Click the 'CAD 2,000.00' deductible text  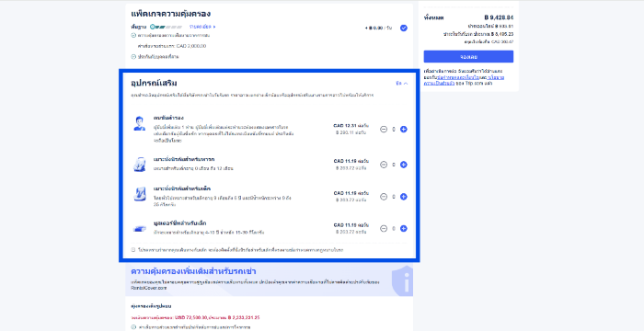[x=191, y=46]
